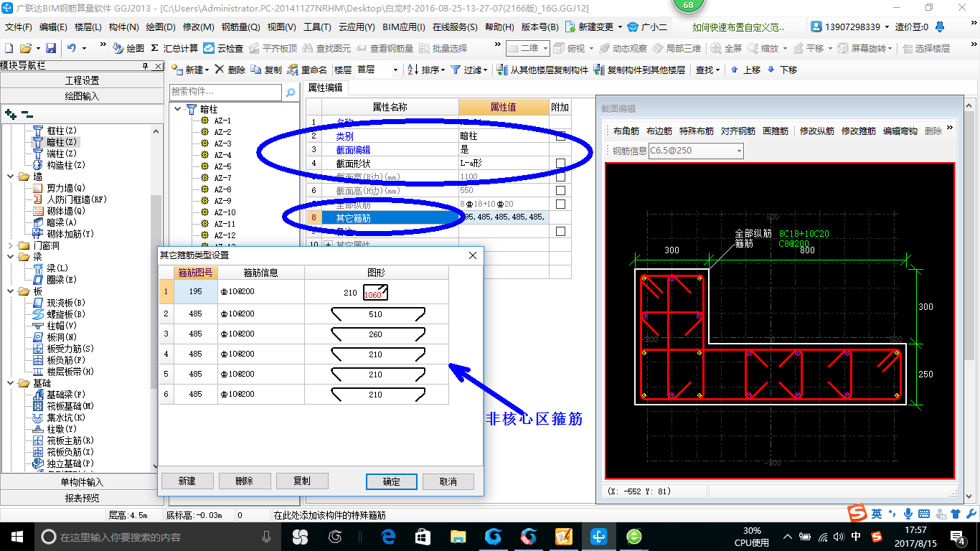Tick the 附加 checkbox for 截面高 row
Screen dimensions: 980x551
click(560, 190)
